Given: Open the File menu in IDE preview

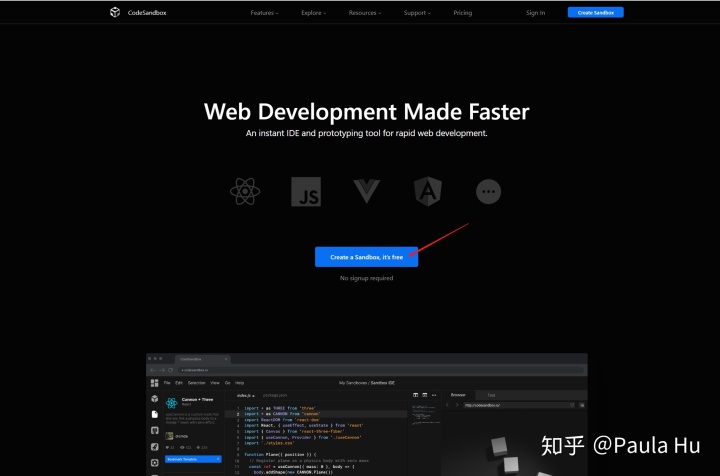Looking at the screenshot, I should (x=167, y=383).
